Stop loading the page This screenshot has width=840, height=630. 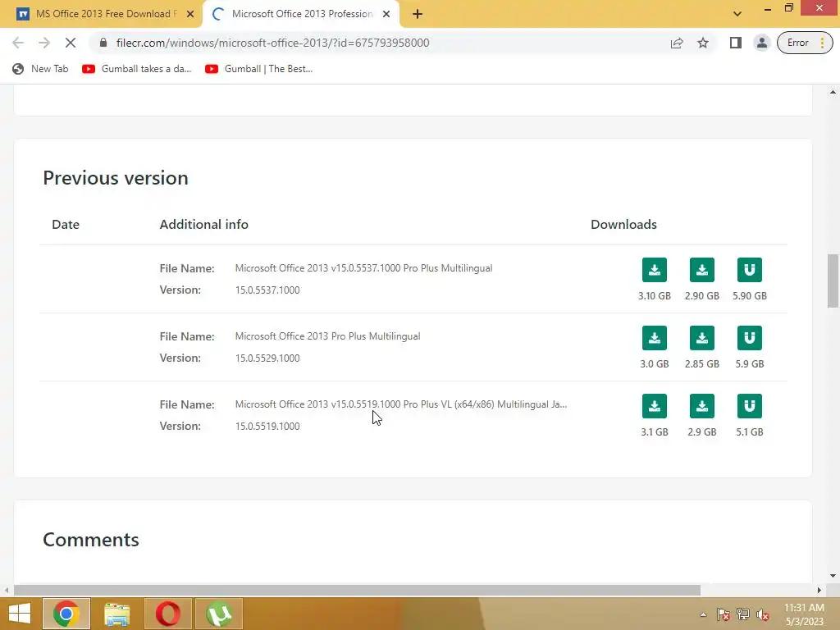click(71, 43)
